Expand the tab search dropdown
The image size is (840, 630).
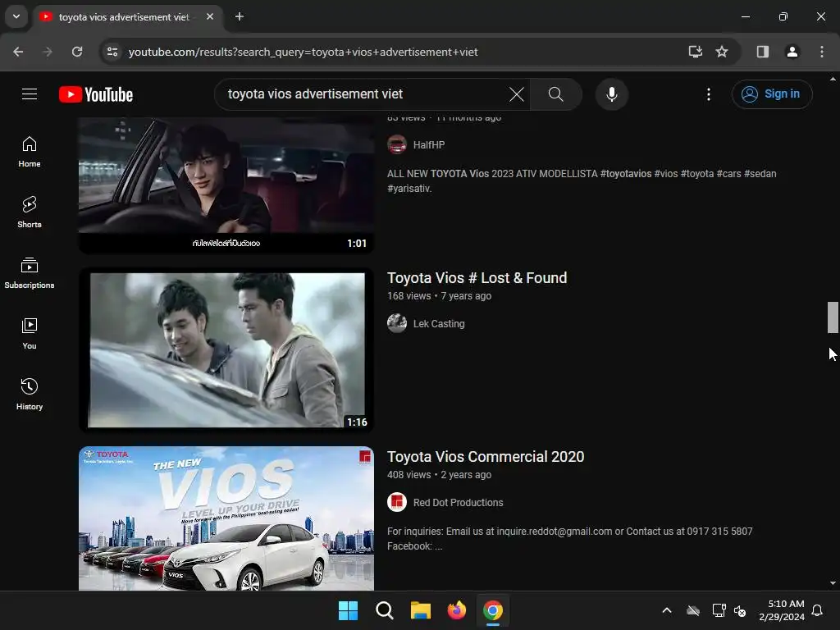tap(16, 16)
